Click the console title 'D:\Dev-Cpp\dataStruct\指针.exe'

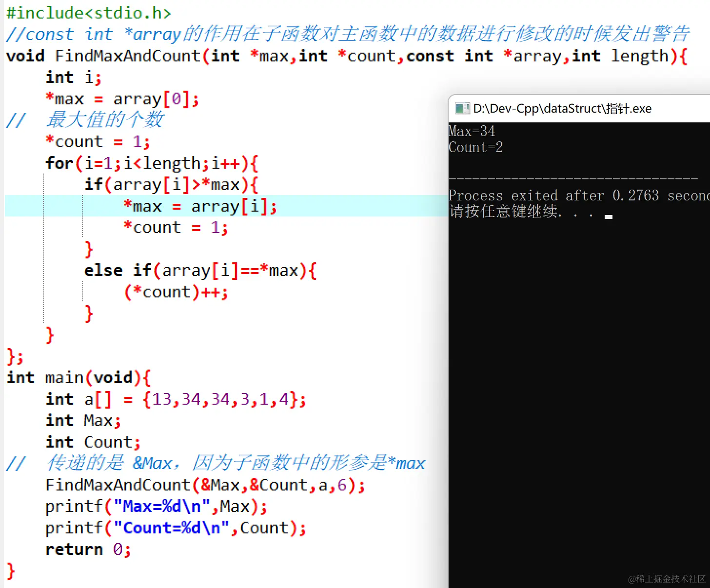[562, 108]
